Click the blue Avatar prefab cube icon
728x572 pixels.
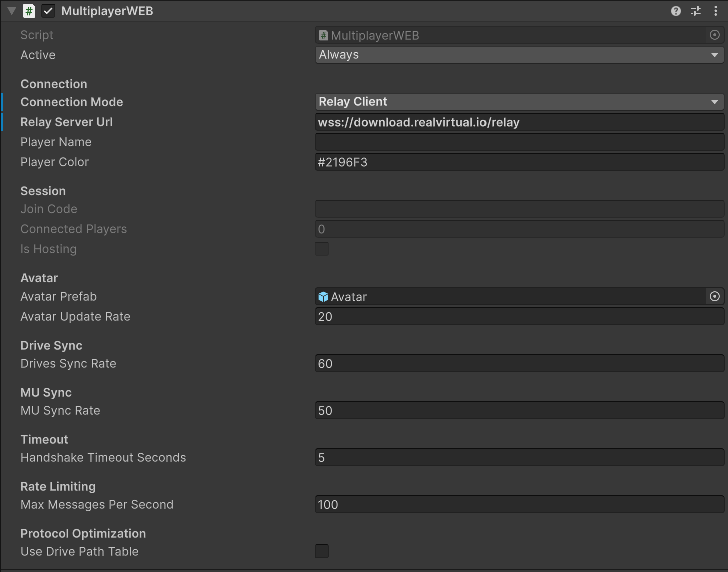click(x=323, y=297)
